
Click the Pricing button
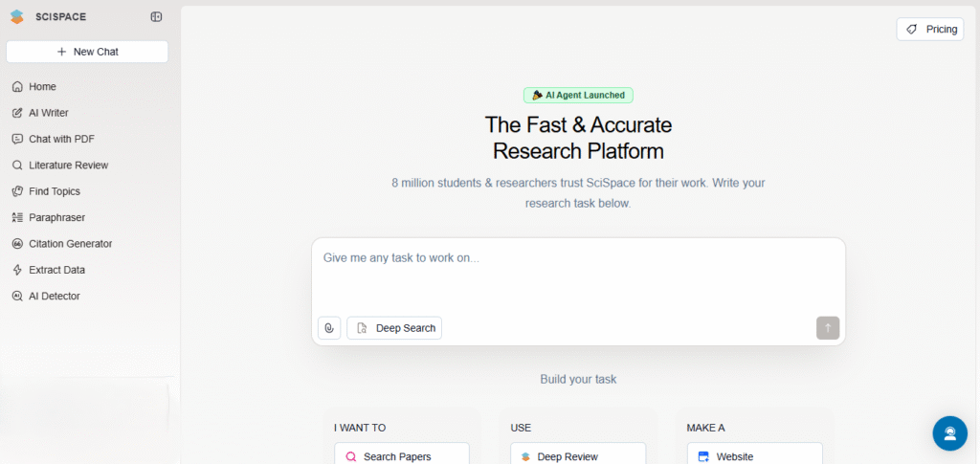pos(930,30)
